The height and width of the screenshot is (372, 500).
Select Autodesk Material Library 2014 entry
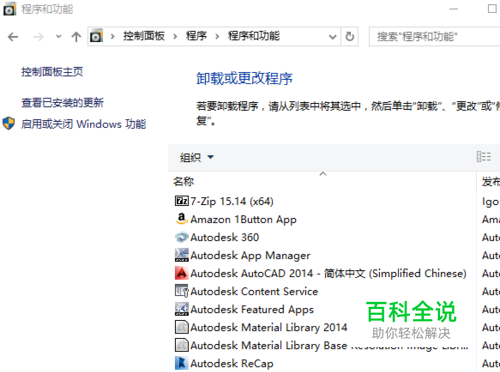click(x=269, y=327)
